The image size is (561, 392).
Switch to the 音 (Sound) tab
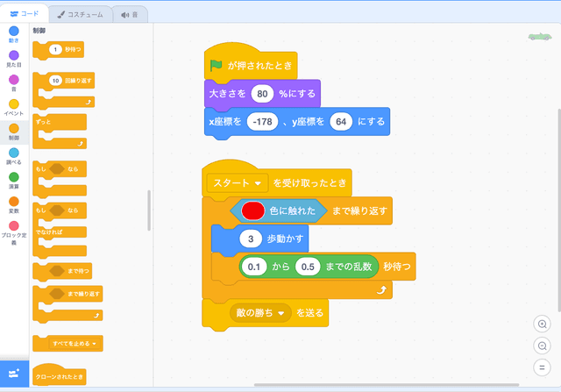point(130,14)
